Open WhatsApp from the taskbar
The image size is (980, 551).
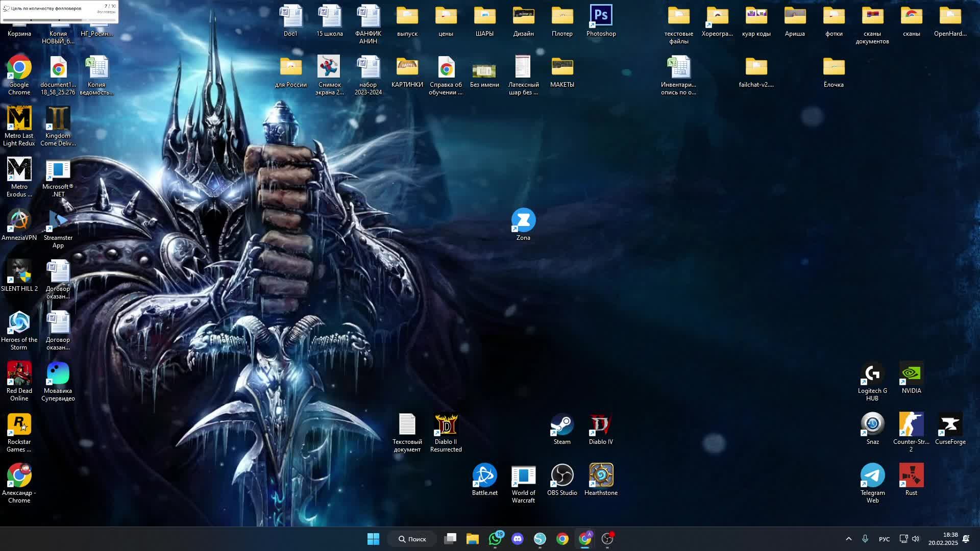[x=494, y=539]
